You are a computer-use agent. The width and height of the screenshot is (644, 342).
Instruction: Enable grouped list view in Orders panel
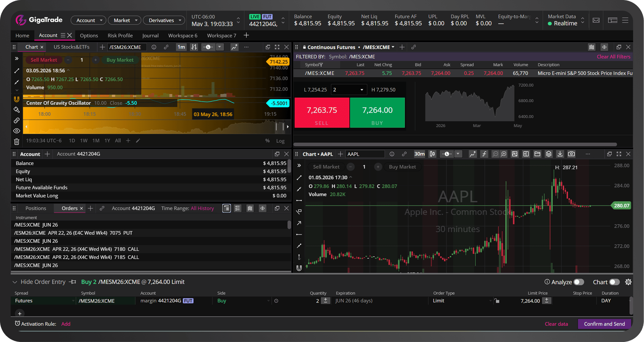pyautogui.click(x=227, y=208)
